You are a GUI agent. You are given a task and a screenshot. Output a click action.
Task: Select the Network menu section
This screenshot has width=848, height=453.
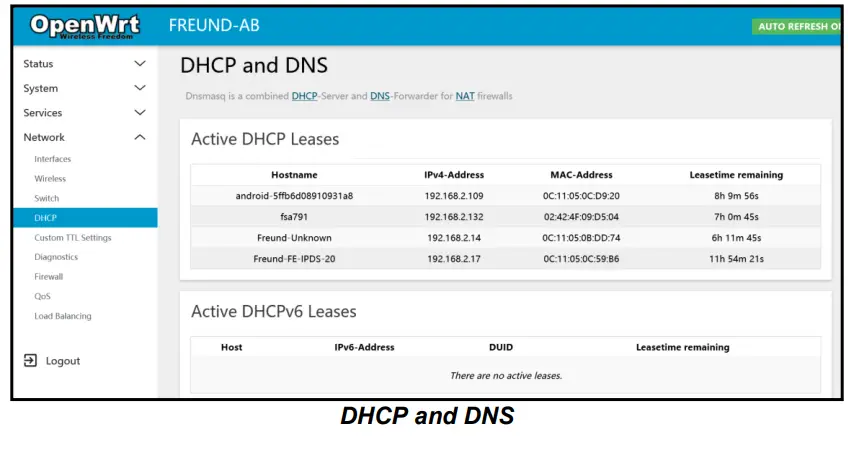pos(44,137)
